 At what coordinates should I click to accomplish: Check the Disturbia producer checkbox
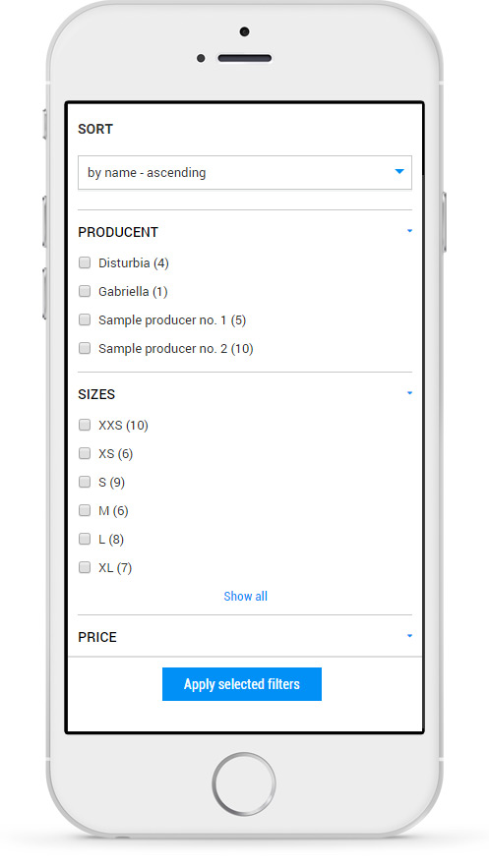85,262
